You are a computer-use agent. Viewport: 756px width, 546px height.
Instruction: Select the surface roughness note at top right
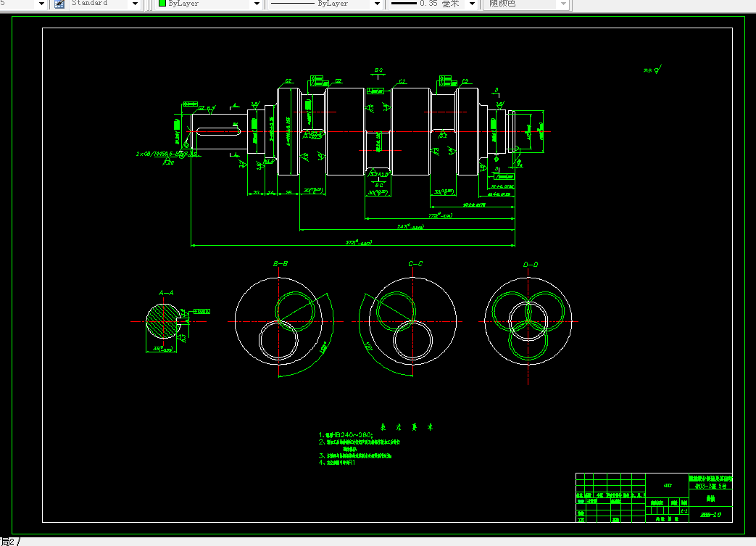point(652,70)
